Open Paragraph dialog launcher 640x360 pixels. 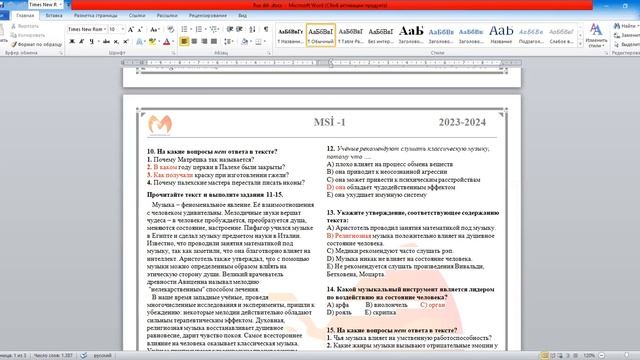coord(269,53)
